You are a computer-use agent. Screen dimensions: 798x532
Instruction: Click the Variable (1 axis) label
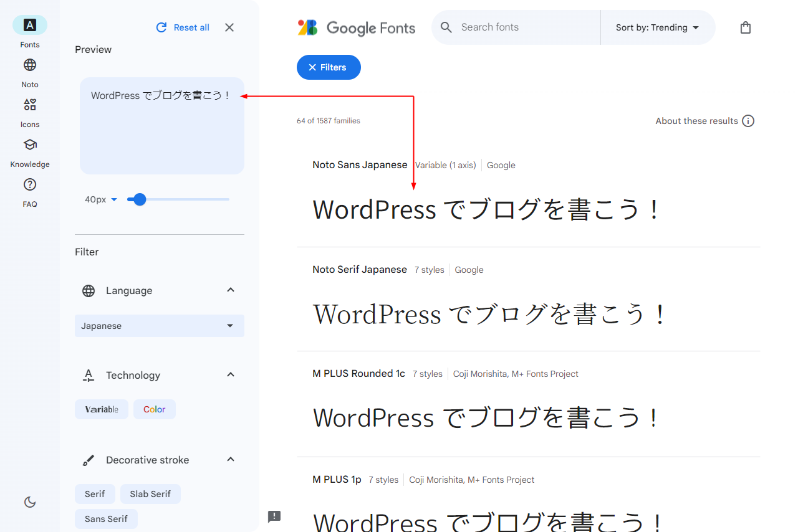point(446,165)
